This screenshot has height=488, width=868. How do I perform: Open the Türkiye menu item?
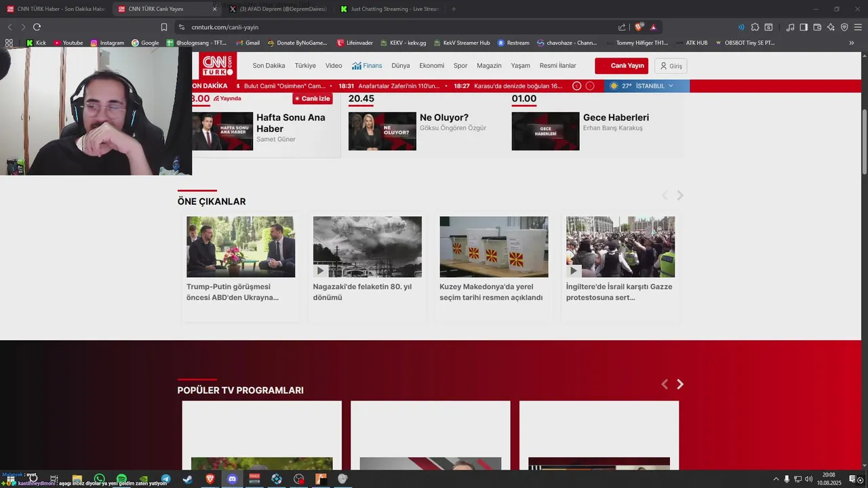305,66
